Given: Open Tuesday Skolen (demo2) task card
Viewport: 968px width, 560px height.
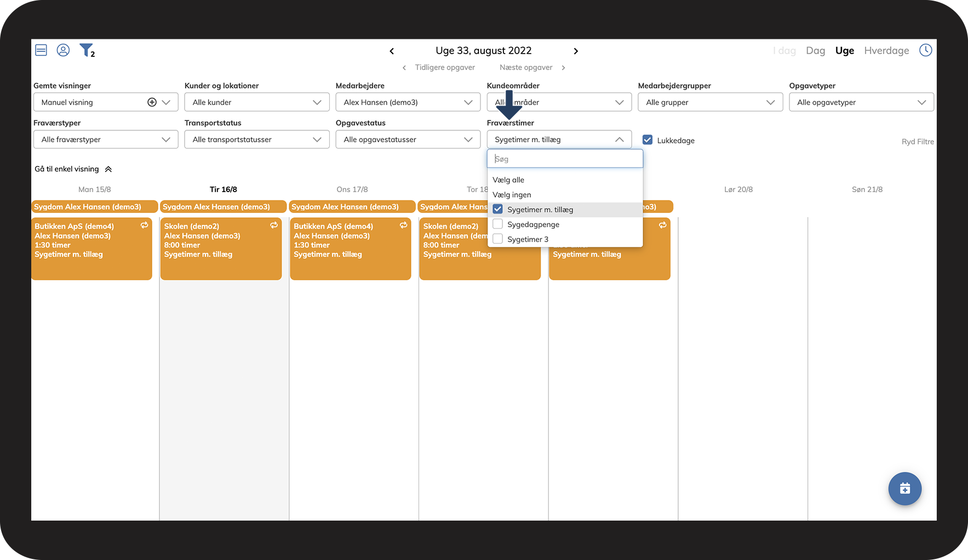Looking at the screenshot, I should pos(221,249).
